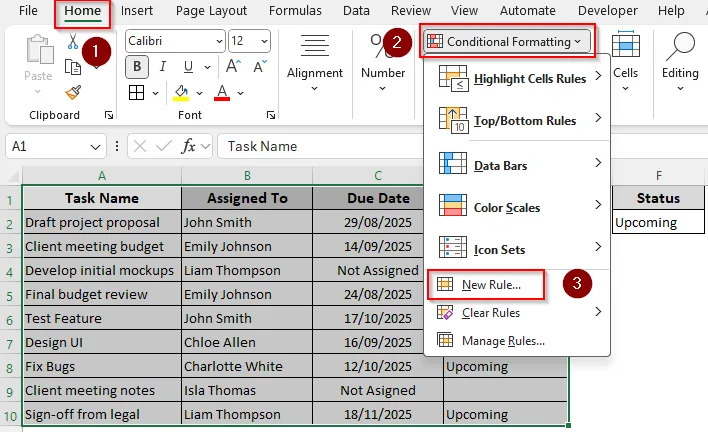Switch to the Insert tab
The height and width of the screenshot is (432, 708).
136,11
